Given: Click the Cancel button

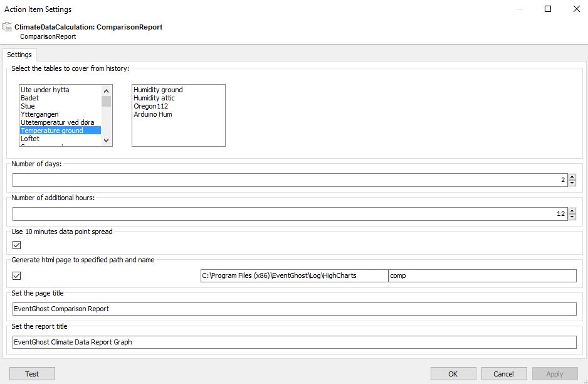Looking at the screenshot, I should tap(503, 374).
